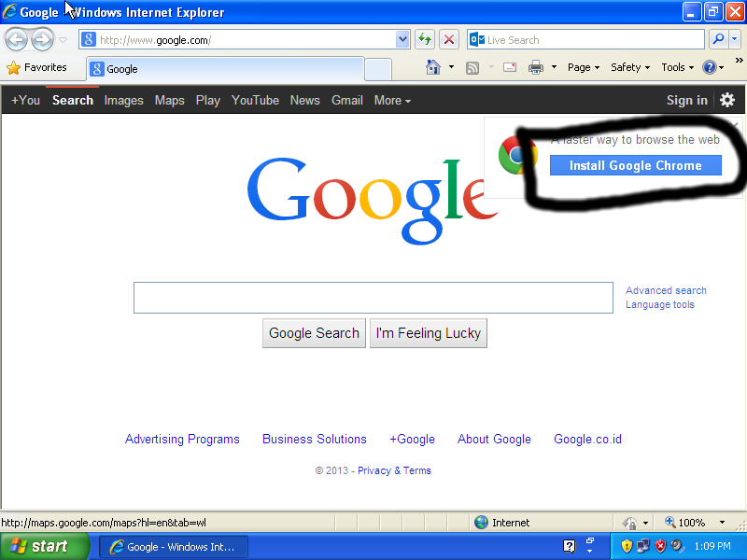
Task: Click the Internet zone globe in status bar
Action: 481,523
